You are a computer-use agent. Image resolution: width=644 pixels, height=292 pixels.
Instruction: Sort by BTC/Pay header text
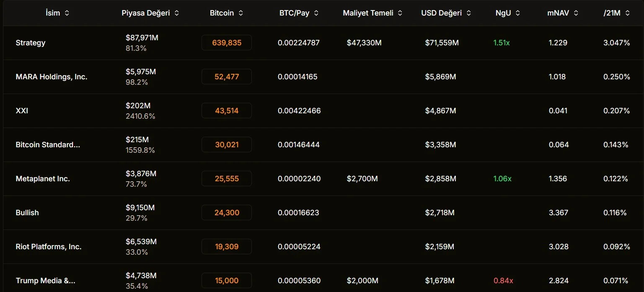click(x=294, y=13)
